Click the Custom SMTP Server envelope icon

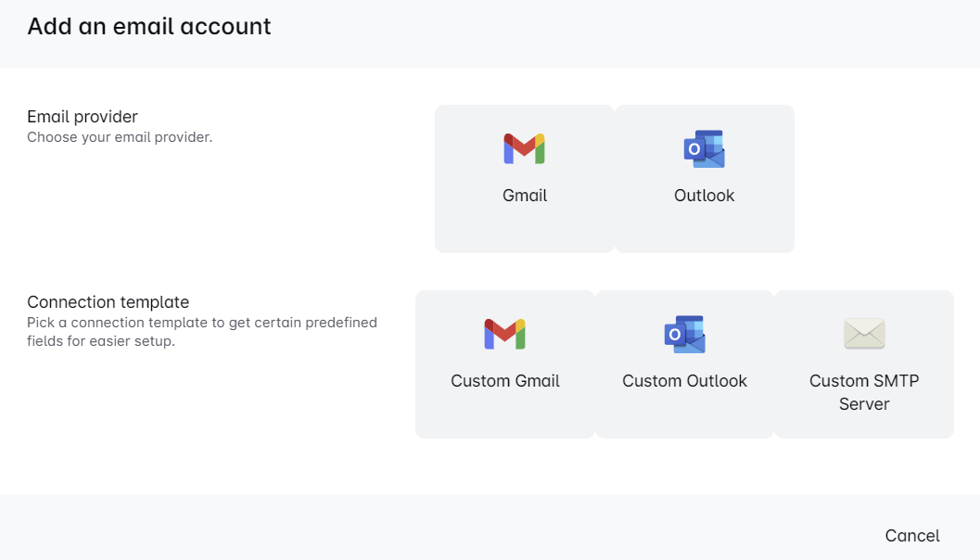pos(864,334)
